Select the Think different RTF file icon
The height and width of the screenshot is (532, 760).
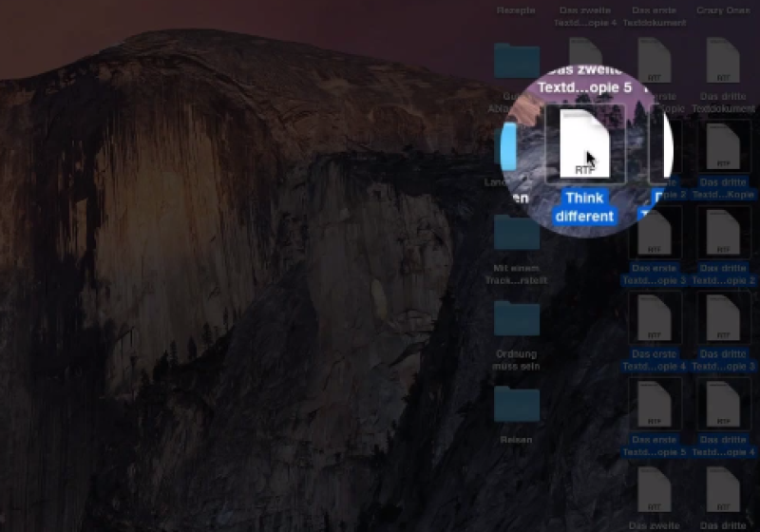click(583, 144)
